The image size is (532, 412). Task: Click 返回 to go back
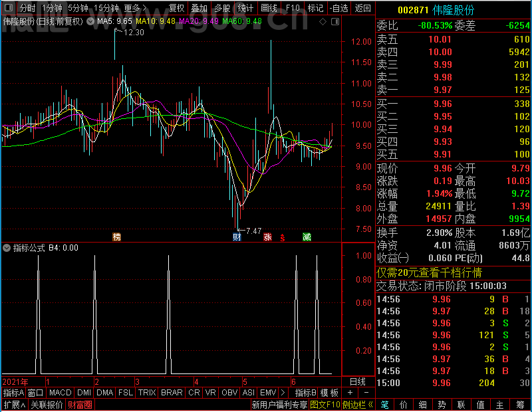tap(362, 8)
